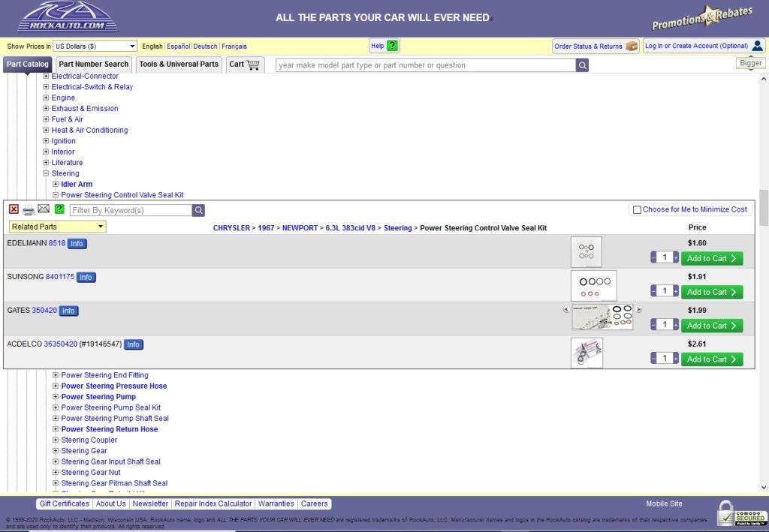This screenshot has height=532, width=769.
Task: Click the magnifier icon in top search bar
Action: (582, 65)
